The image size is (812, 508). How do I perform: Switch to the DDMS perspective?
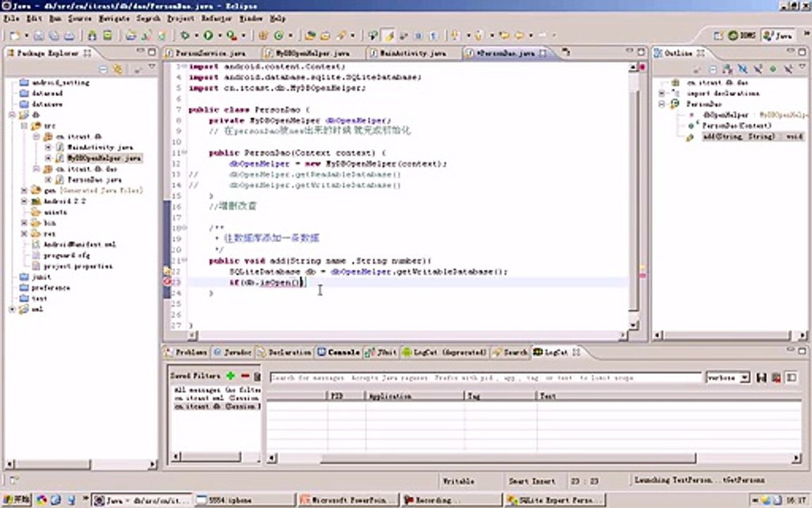(x=742, y=35)
